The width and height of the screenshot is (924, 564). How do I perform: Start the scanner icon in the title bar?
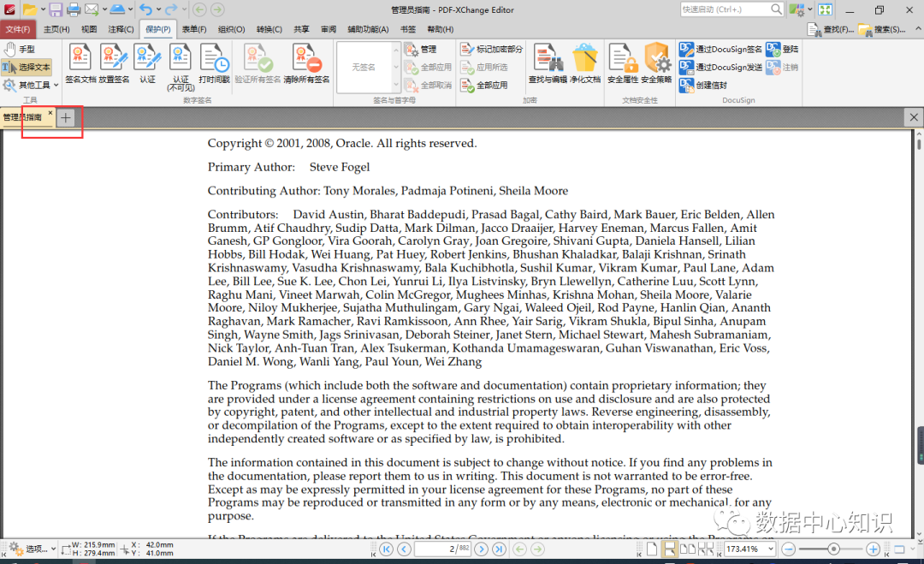coord(118,9)
